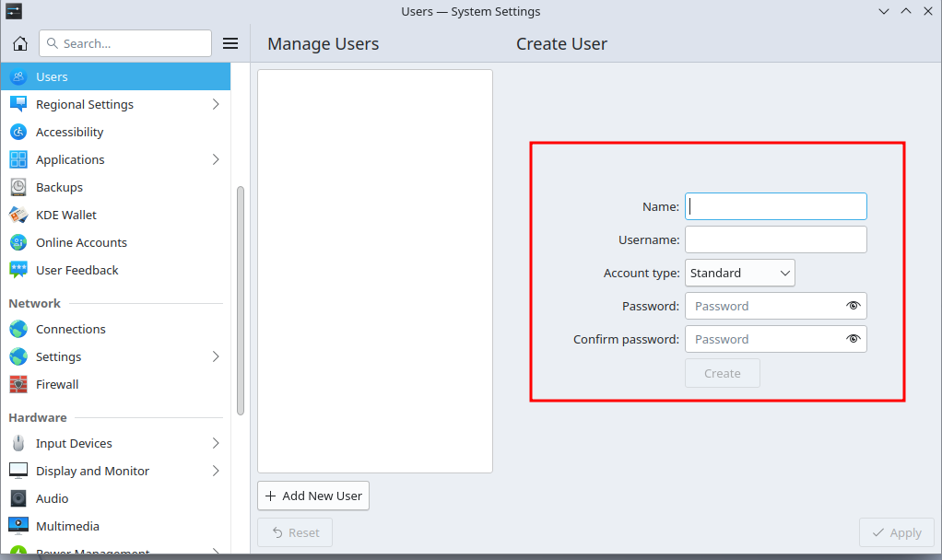The width and height of the screenshot is (942, 560).
Task: Click the sidebar vertical scrollbar
Action: pyautogui.click(x=241, y=299)
